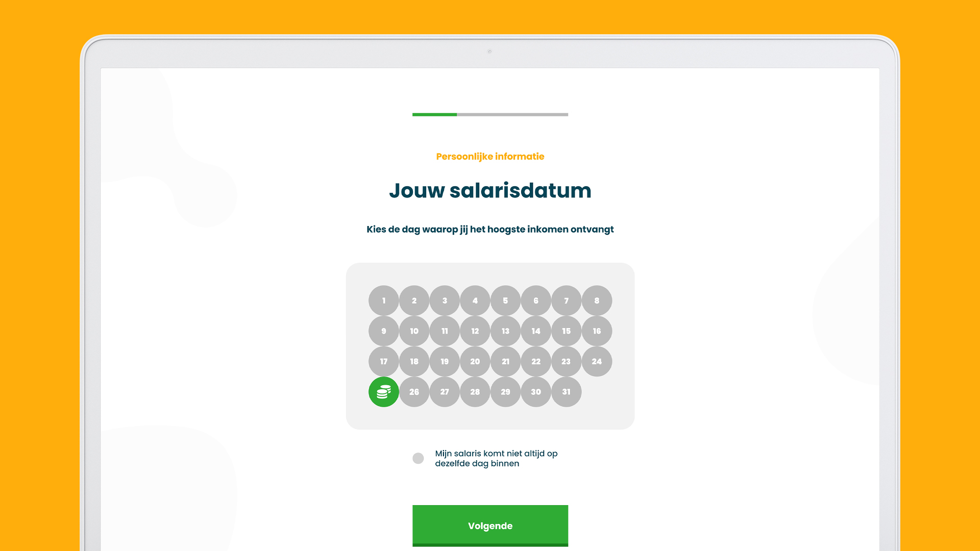The image size is (980, 551).
Task: Choose day 8 in the date grid
Action: 597,300
